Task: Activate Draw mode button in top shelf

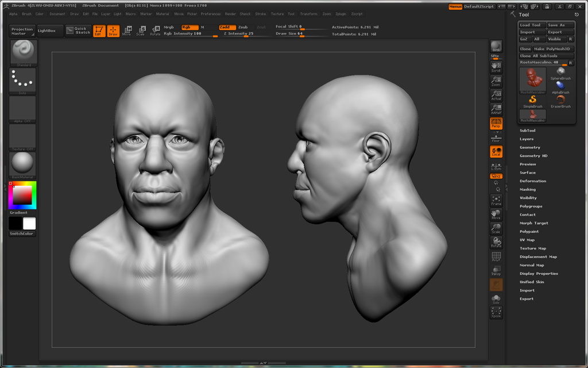Action: (x=113, y=31)
